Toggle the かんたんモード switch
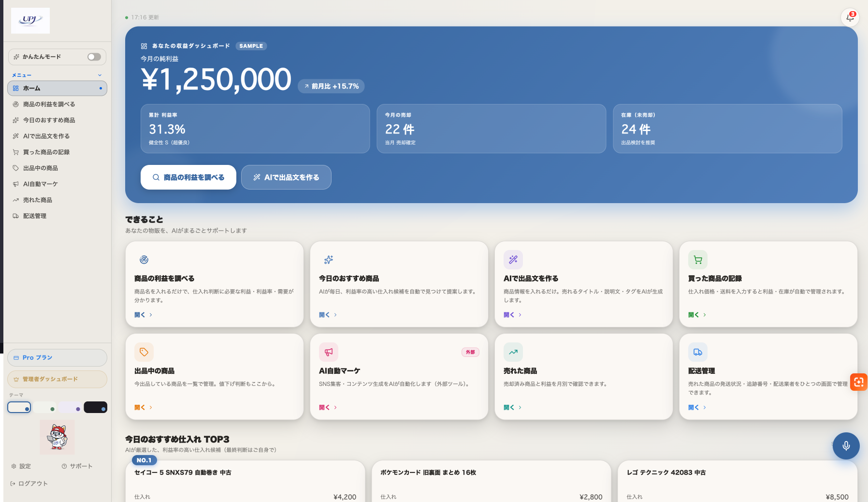The image size is (868, 502). 94,57
